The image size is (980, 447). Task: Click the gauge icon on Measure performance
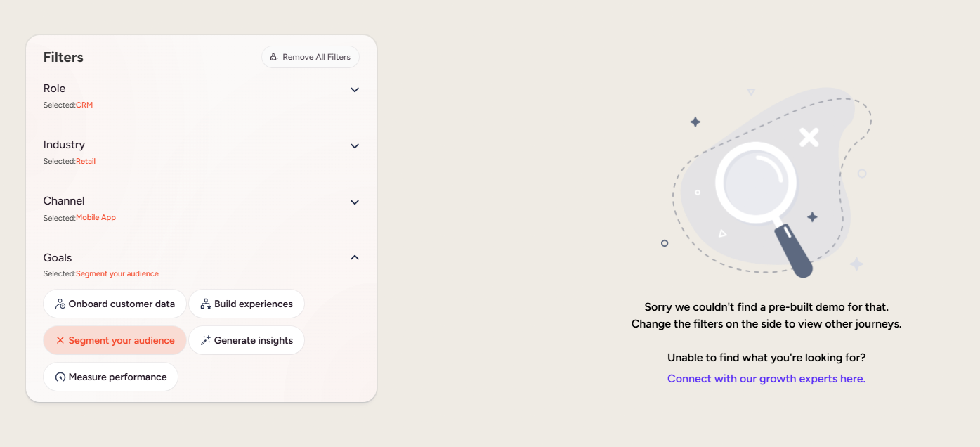60,377
